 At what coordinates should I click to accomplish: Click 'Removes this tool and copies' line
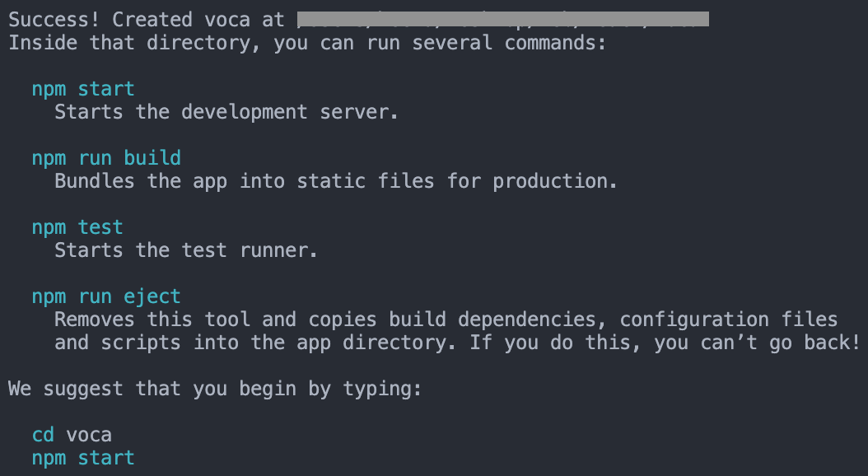click(446, 320)
